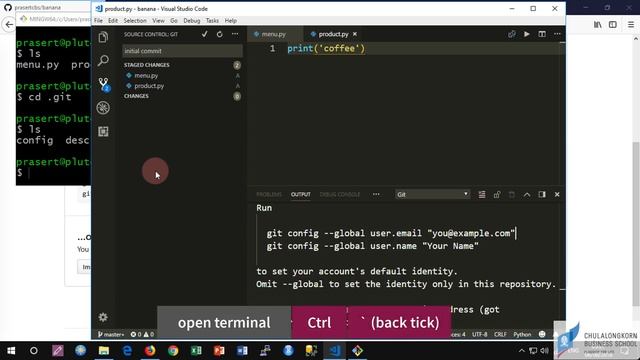Select the Output panel tab
This screenshot has height=360, width=640.
[300, 195]
